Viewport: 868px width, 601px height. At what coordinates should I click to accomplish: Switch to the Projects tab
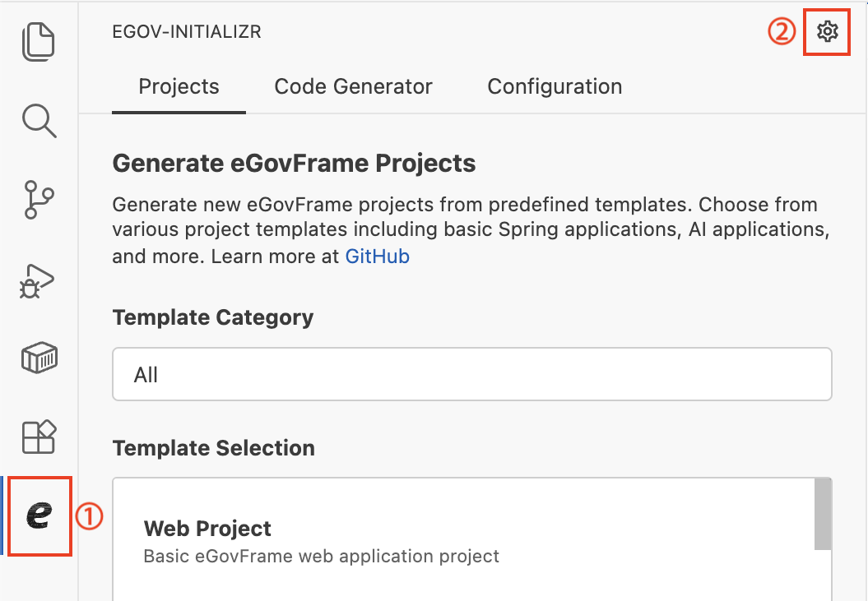coord(179,87)
